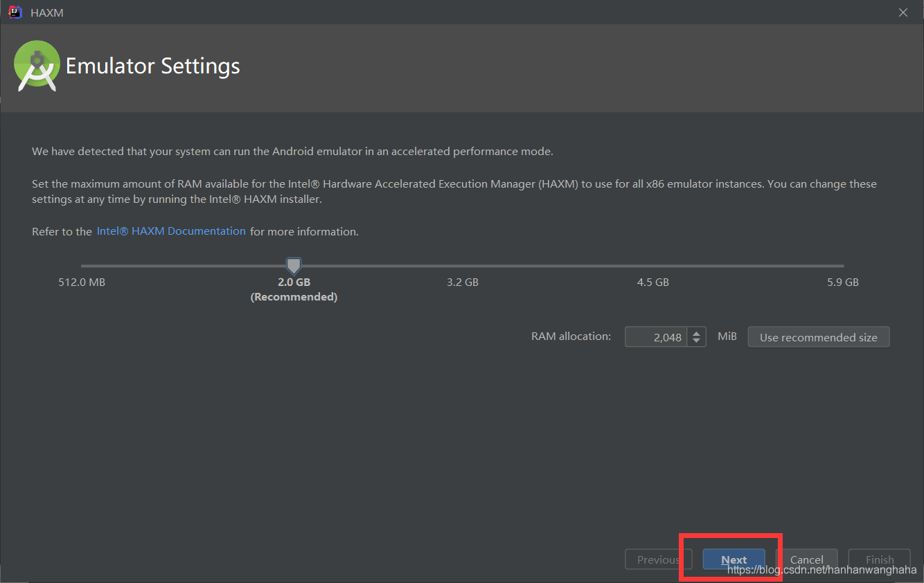The width and height of the screenshot is (924, 583).
Task: Select the 3.2 GB slider mark
Action: coord(463,282)
